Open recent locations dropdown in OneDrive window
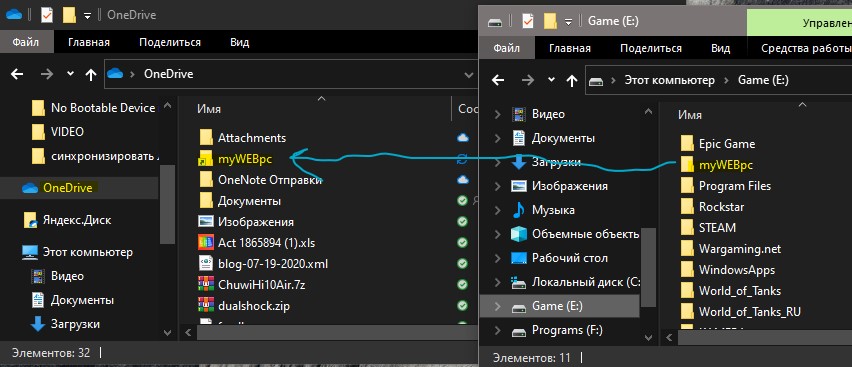852x367 pixels. (70, 74)
